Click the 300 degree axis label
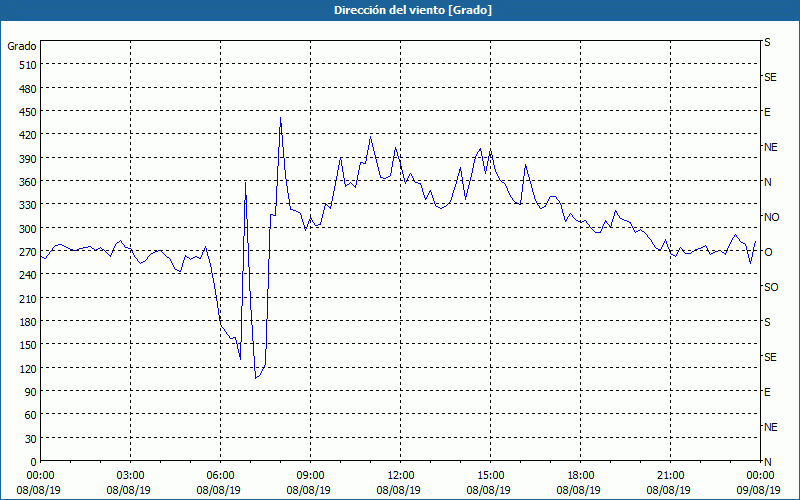This screenshot has width=800, height=500. click(28, 229)
